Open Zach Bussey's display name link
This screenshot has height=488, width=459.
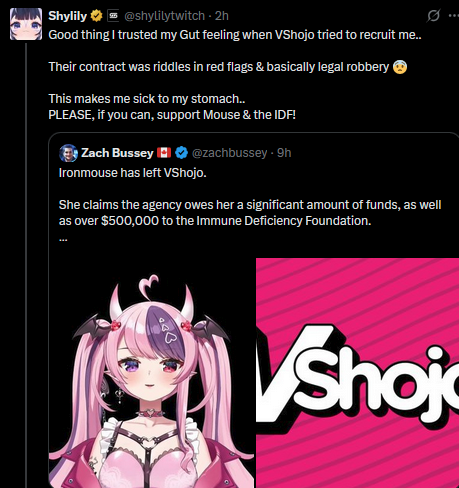117,153
